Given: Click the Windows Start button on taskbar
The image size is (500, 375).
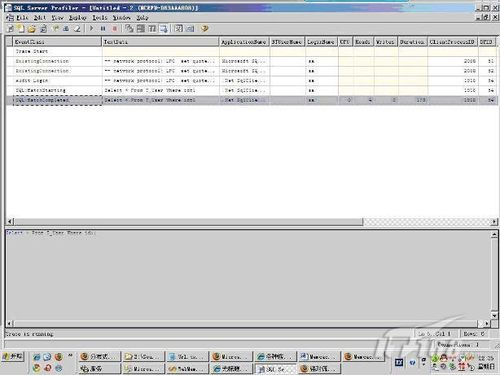Looking at the screenshot, I should pos(13,357).
